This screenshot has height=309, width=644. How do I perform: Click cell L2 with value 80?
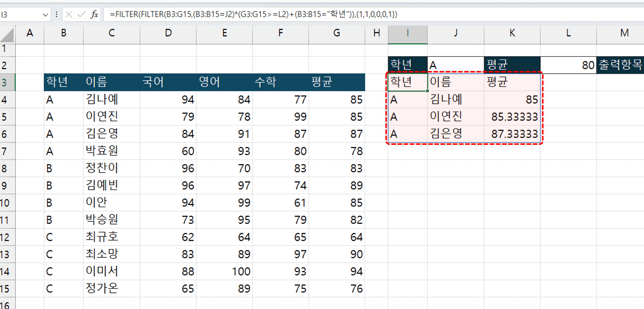point(568,65)
